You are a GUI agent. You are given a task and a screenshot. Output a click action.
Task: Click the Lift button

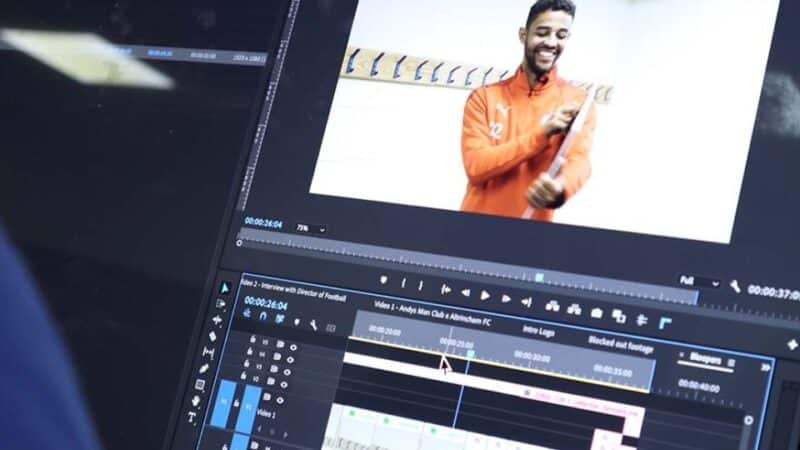(553, 306)
